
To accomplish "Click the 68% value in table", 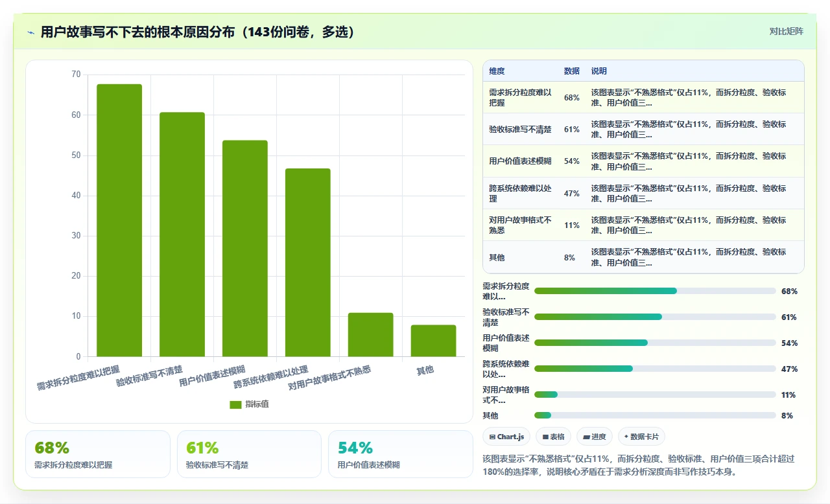I will (x=572, y=97).
